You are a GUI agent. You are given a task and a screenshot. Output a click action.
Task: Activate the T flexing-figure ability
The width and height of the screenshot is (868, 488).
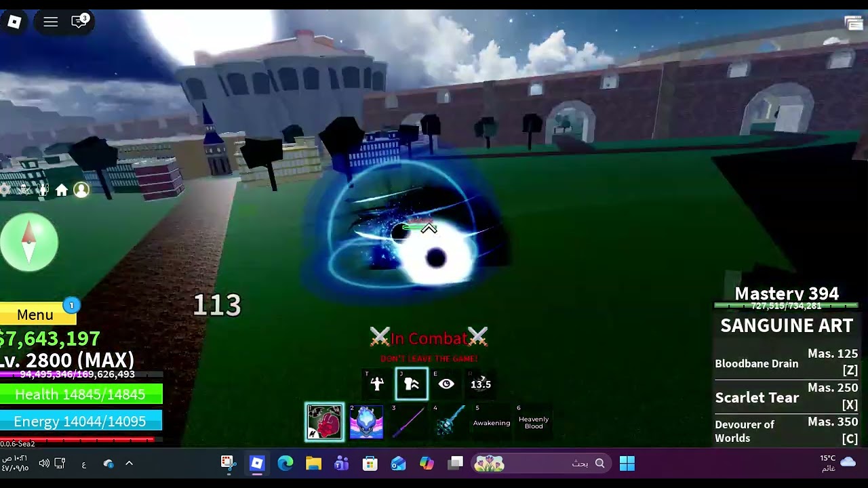(x=377, y=384)
